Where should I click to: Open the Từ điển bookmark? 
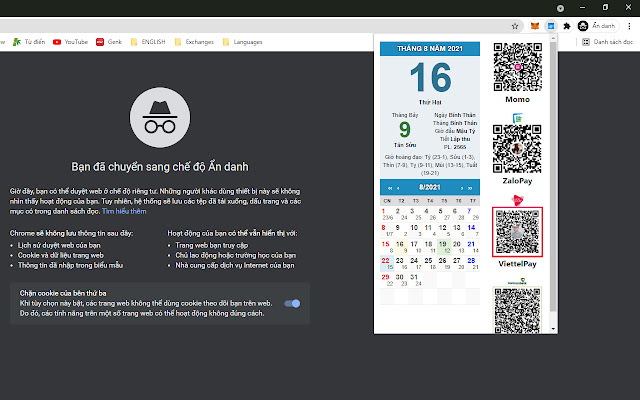click(x=29, y=42)
